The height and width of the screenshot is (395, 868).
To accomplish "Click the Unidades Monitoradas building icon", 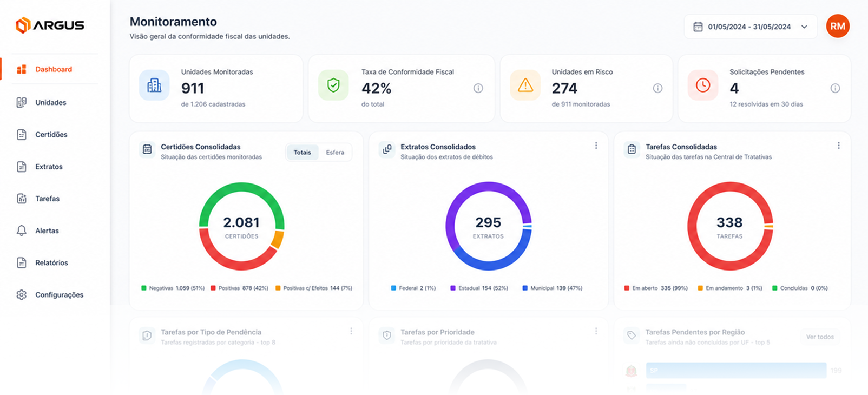I will coord(154,85).
